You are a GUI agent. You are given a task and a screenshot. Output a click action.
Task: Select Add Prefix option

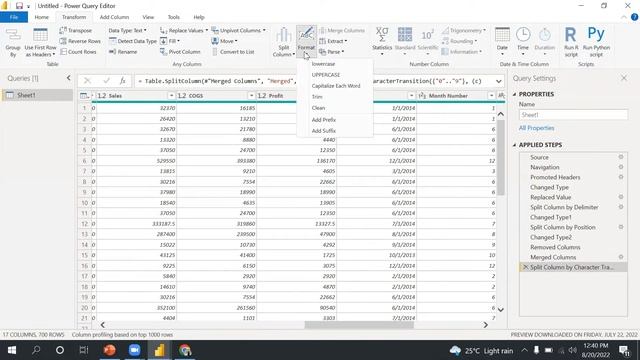pyautogui.click(x=324, y=120)
